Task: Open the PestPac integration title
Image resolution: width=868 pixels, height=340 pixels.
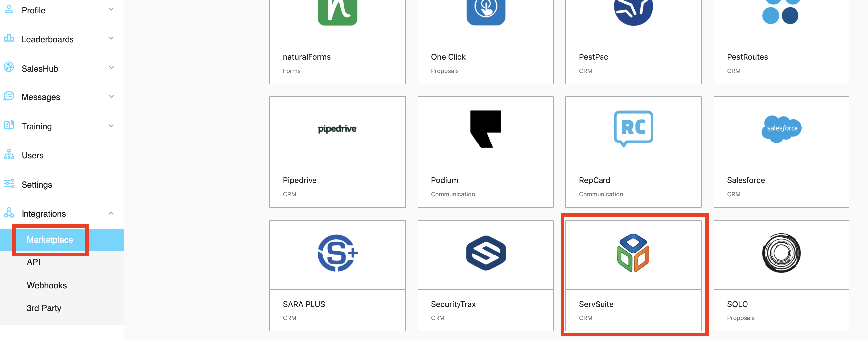Action: (x=593, y=57)
